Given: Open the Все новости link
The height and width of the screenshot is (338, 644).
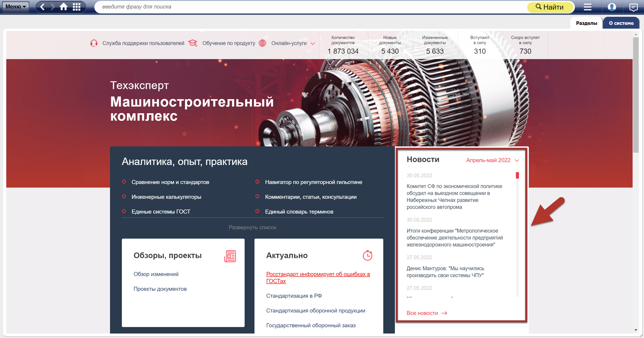Looking at the screenshot, I should click(x=422, y=313).
